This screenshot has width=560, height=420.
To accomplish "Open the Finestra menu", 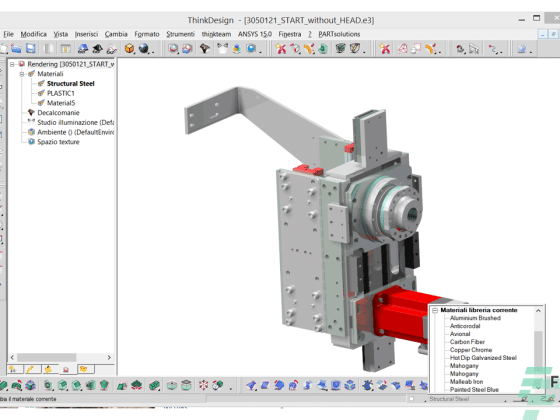I will pyautogui.click(x=290, y=34).
